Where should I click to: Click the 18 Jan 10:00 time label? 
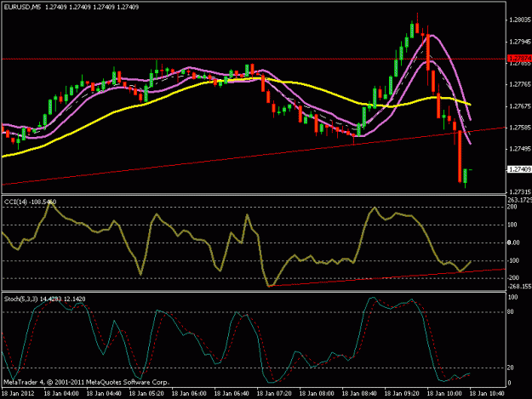444,394
